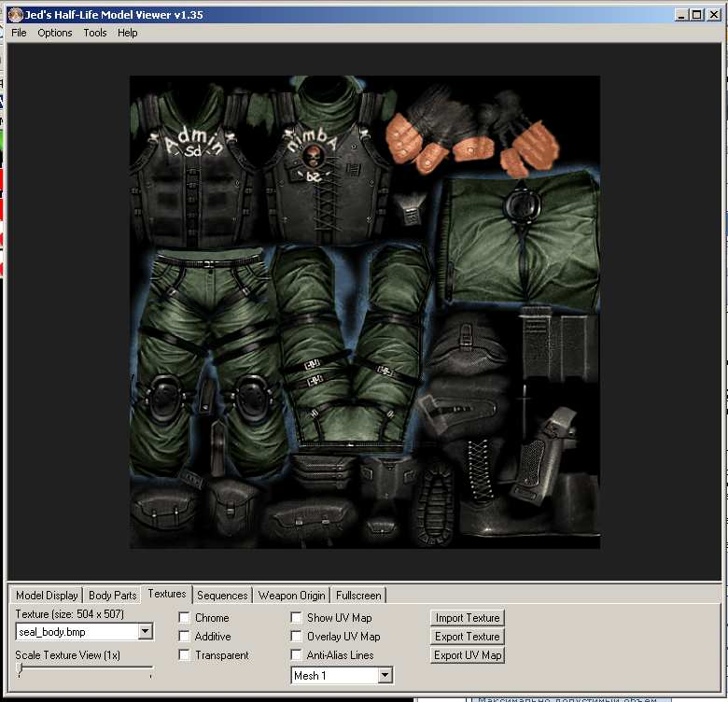Image resolution: width=728 pixels, height=702 pixels.
Task: Minimize the Model Viewer window
Action: click(x=680, y=15)
